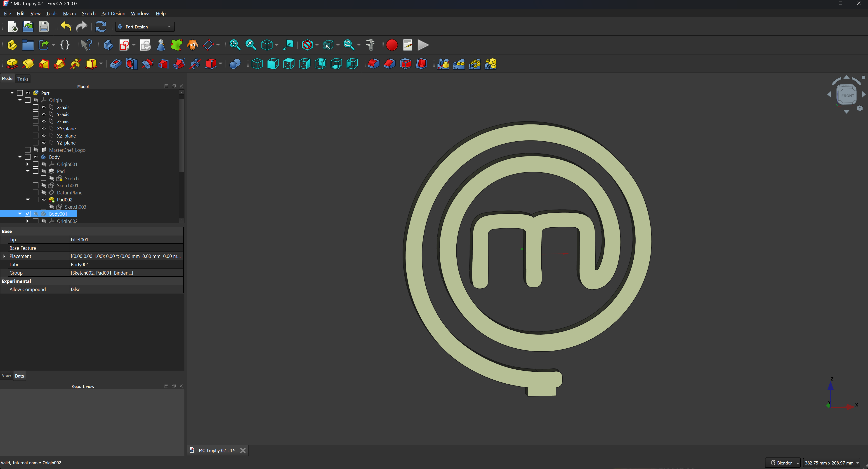Click the Execute Macro play icon
This screenshot has height=469, width=868.
(423, 45)
